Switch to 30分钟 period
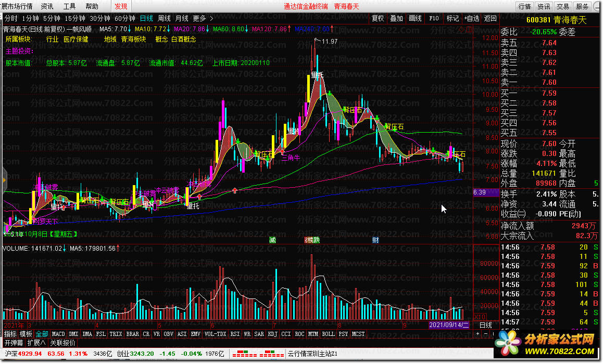 tap(100, 18)
